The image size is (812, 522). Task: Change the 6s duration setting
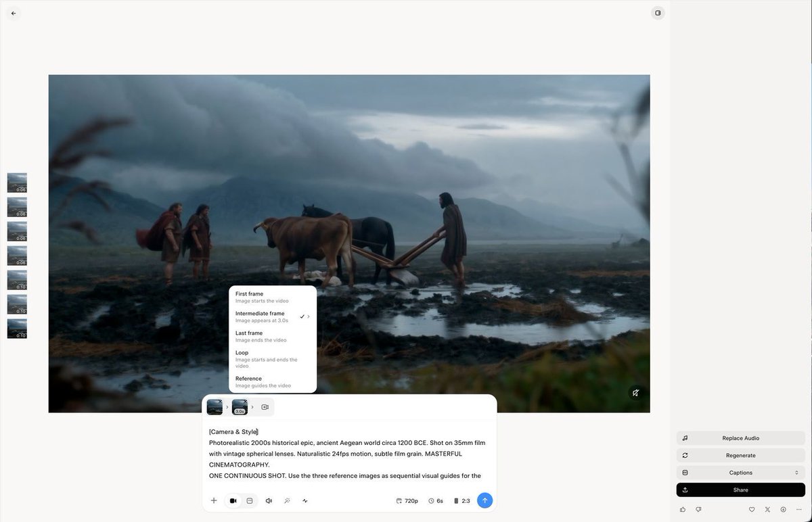coord(436,501)
